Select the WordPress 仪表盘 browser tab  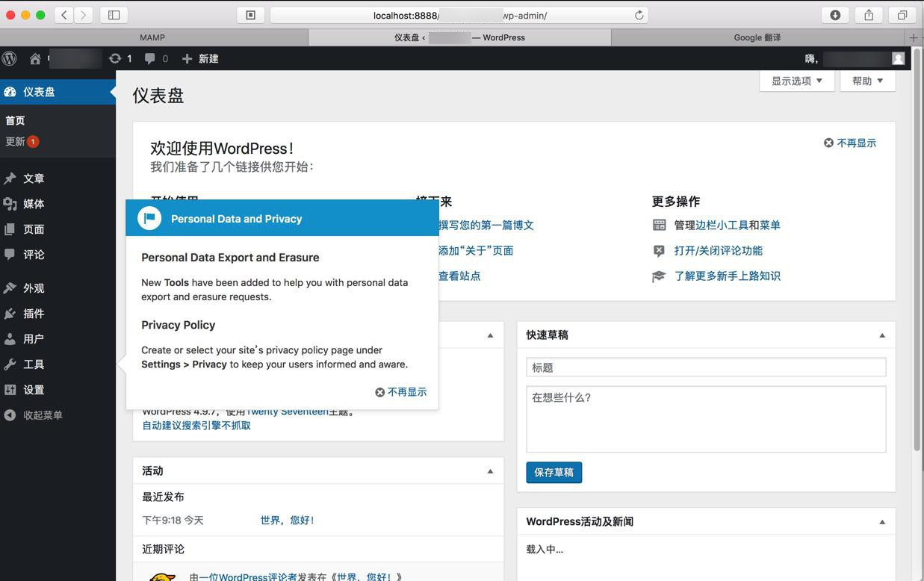click(459, 37)
